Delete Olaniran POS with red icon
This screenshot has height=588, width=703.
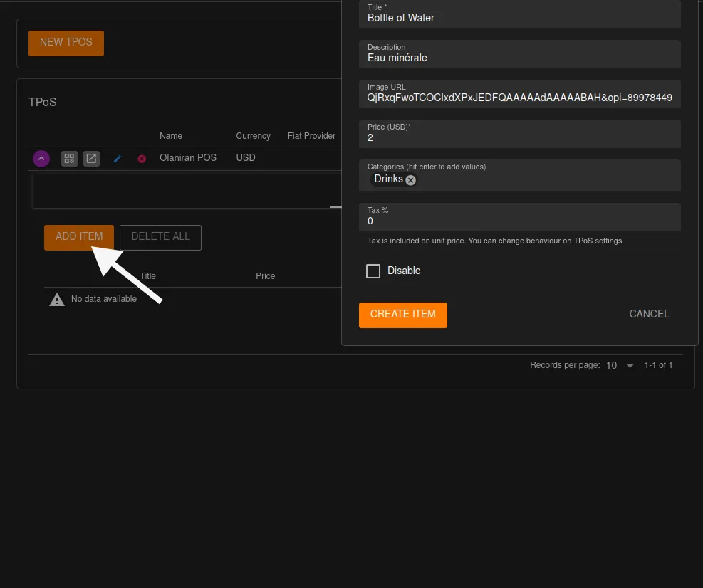click(142, 159)
